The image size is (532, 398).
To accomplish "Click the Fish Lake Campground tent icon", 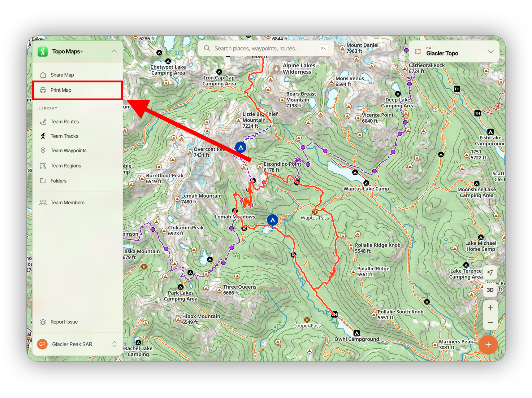I will pyautogui.click(x=491, y=132).
